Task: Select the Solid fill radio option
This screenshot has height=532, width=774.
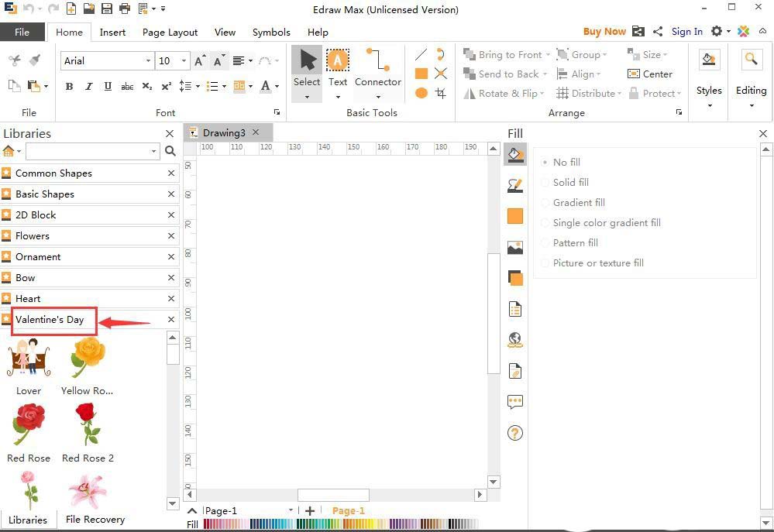Action: click(545, 183)
